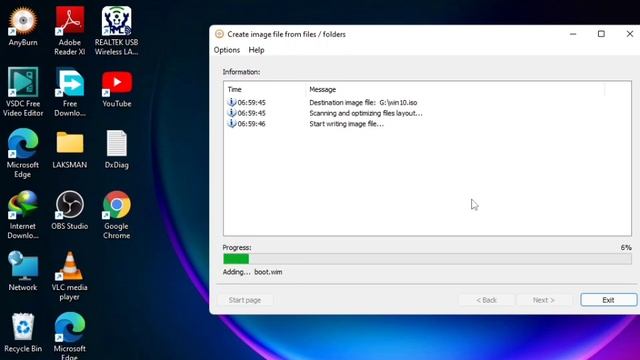Click the Time column header

click(235, 89)
